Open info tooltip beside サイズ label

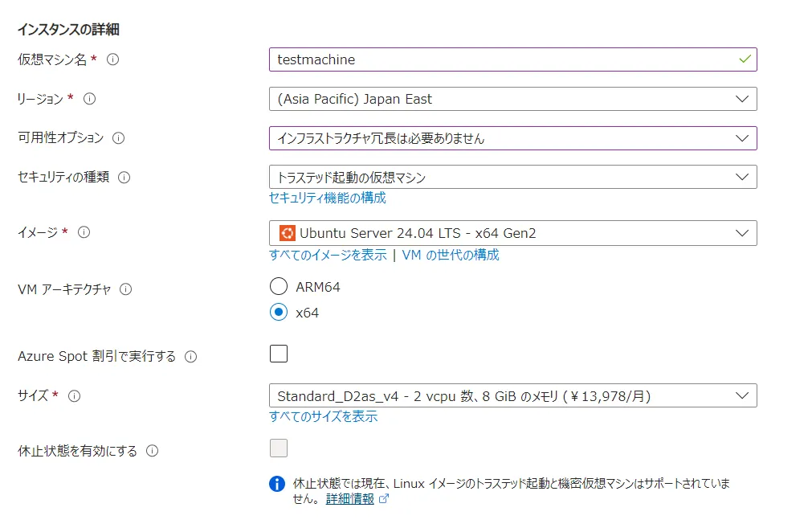pyautogui.click(x=75, y=395)
